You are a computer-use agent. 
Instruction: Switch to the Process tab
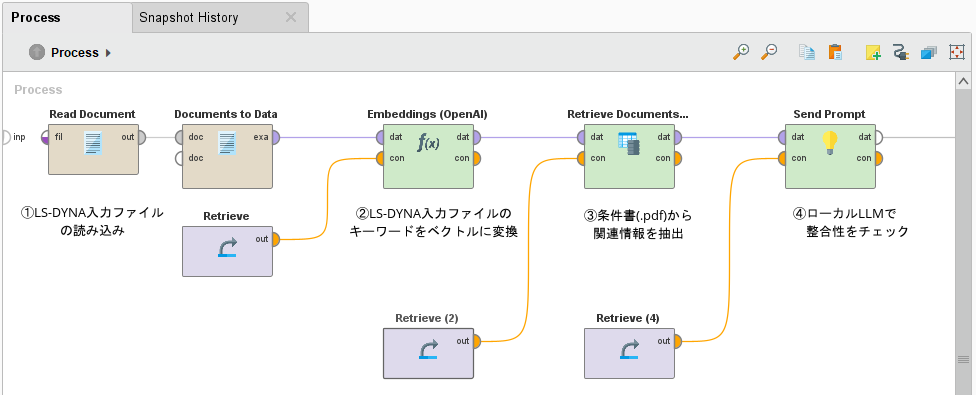[x=36, y=17]
